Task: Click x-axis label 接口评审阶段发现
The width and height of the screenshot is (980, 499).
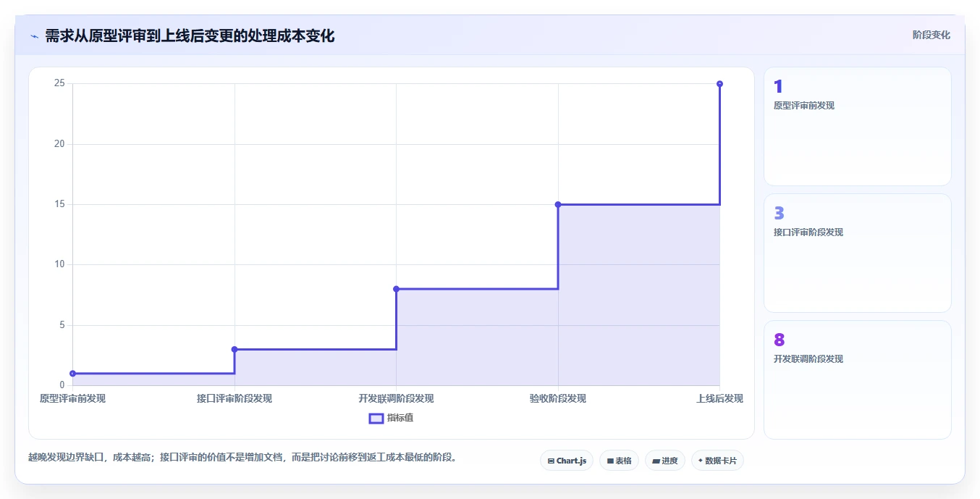Action: click(x=235, y=398)
